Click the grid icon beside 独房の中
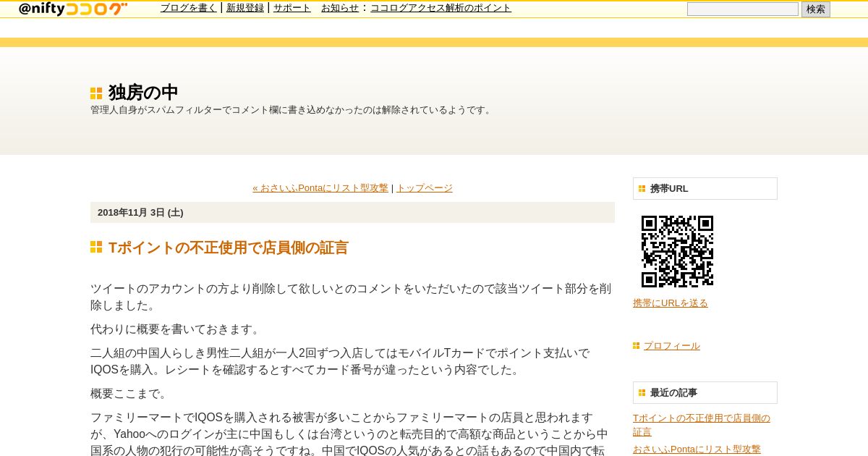868x456 pixels. click(x=96, y=93)
